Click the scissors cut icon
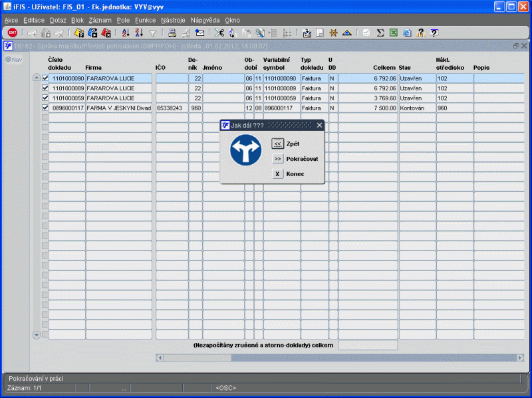This screenshot has width=532, height=398. [x=219, y=33]
